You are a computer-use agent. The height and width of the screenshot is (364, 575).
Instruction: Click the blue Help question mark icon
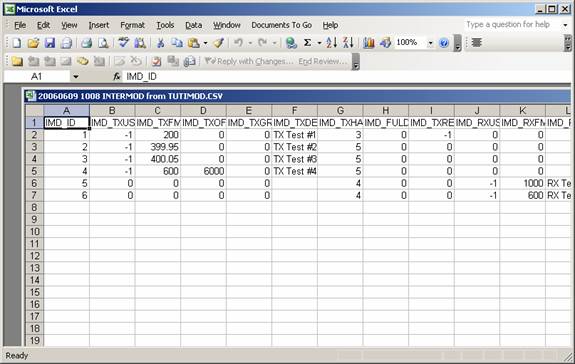(444, 43)
